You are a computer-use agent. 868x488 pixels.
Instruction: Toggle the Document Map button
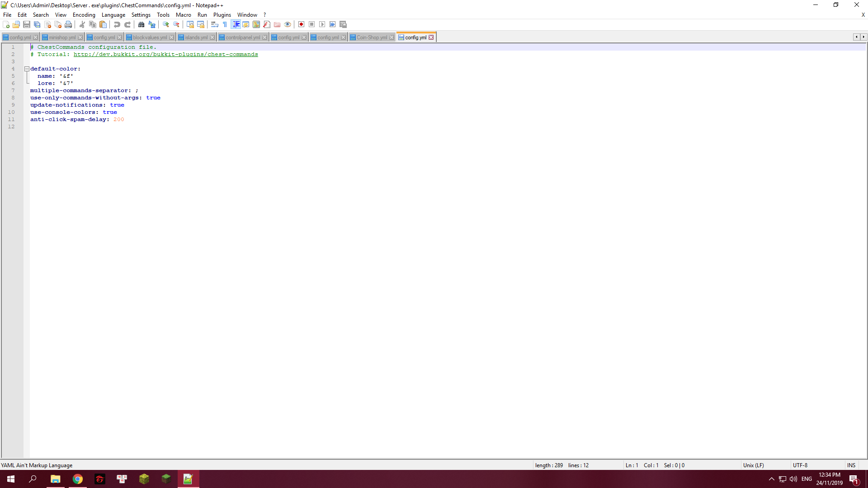(x=256, y=24)
